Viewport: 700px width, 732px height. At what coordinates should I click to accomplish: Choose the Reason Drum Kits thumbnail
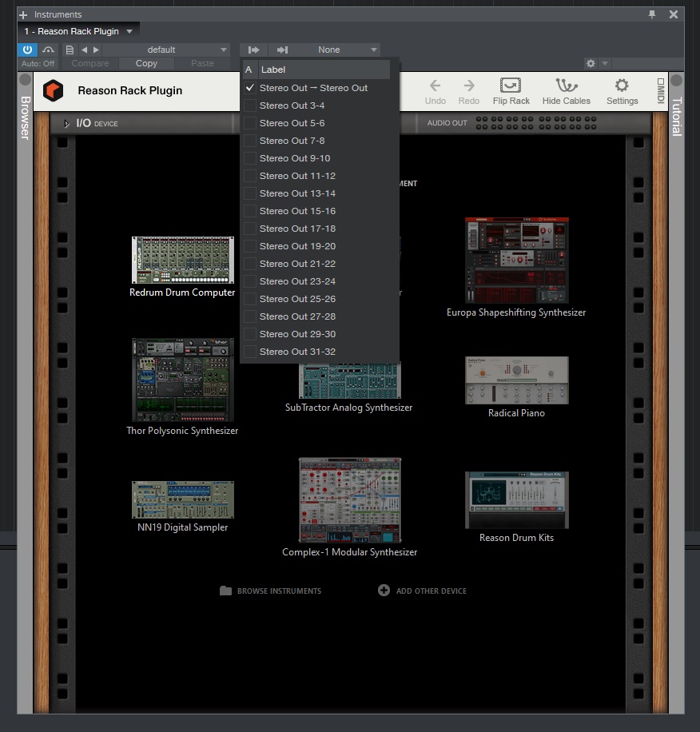516,500
